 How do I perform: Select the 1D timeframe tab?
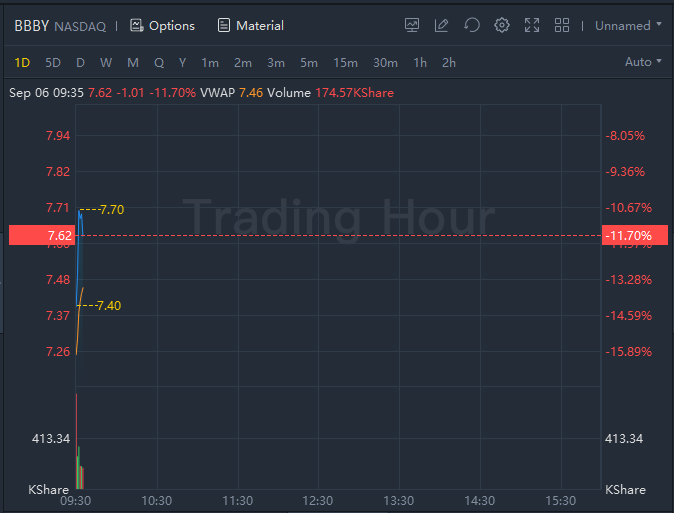coord(22,62)
